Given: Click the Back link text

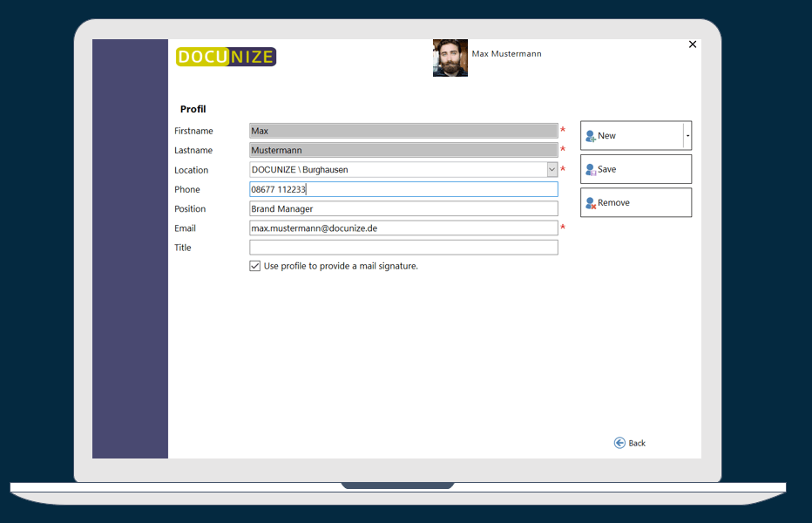Looking at the screenshot, I should click(637, 444).
